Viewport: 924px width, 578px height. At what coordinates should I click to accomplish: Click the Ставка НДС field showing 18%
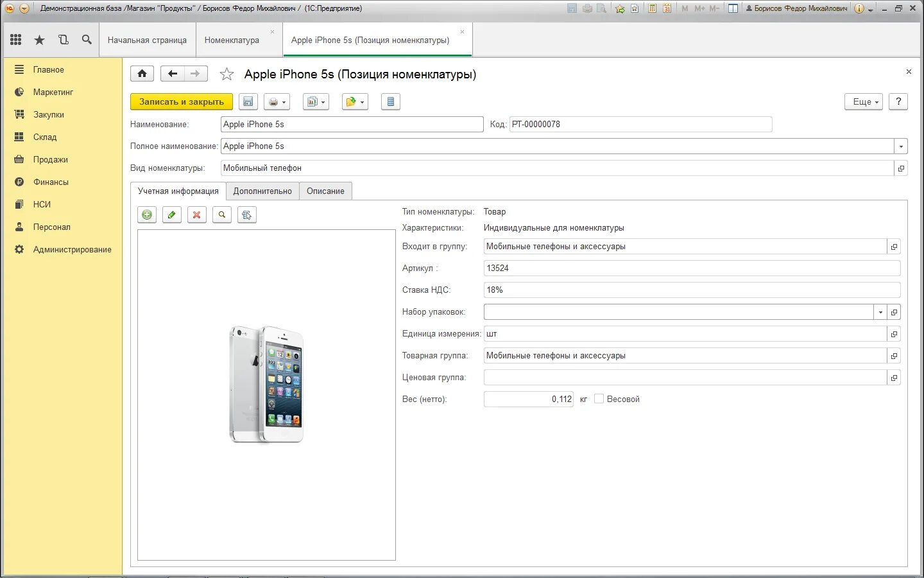[x=692, y=290]
